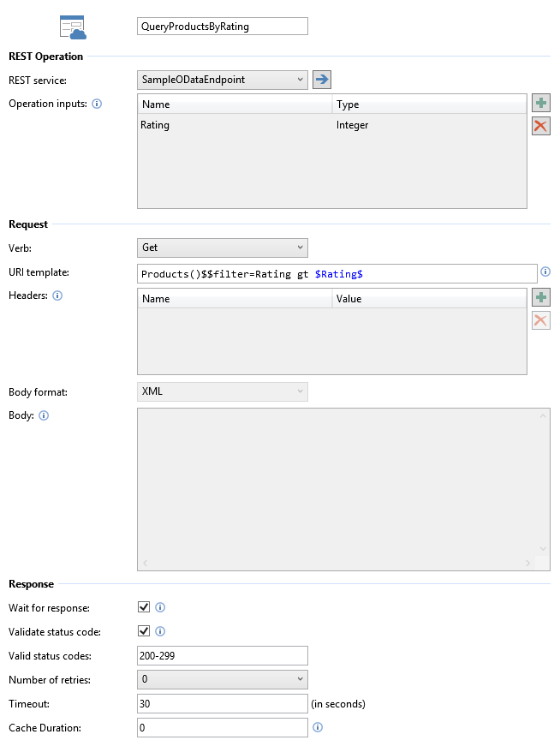Toggle the Validate status code checkbox
Viewport: 560px width, 752px height.
[x=144, y=631]
